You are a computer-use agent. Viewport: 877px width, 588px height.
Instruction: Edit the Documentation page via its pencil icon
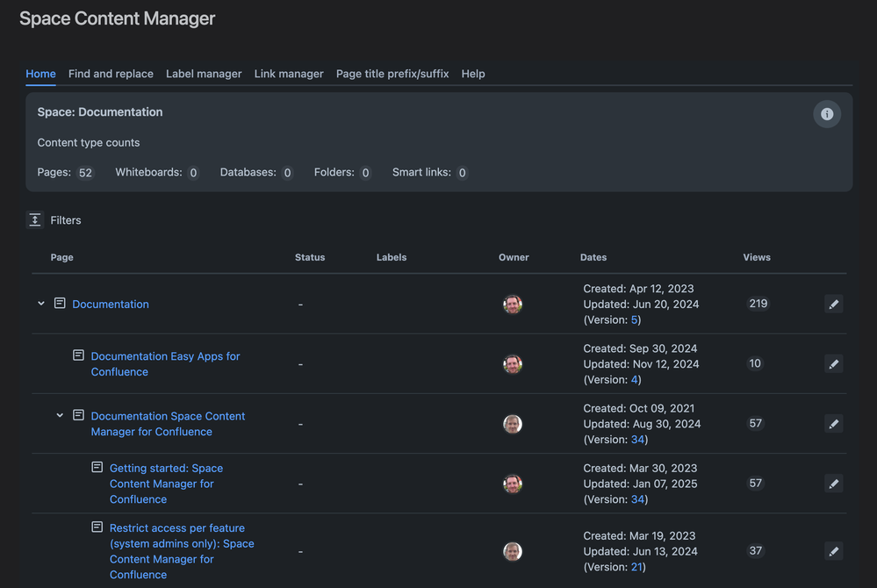click(833, 304)
